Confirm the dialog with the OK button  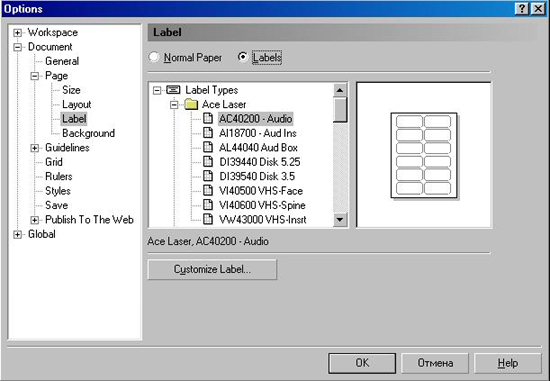362,363
